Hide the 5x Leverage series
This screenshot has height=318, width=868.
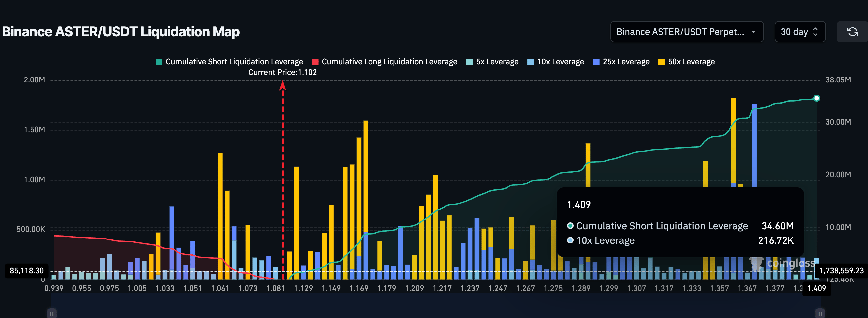coord(497,62)
